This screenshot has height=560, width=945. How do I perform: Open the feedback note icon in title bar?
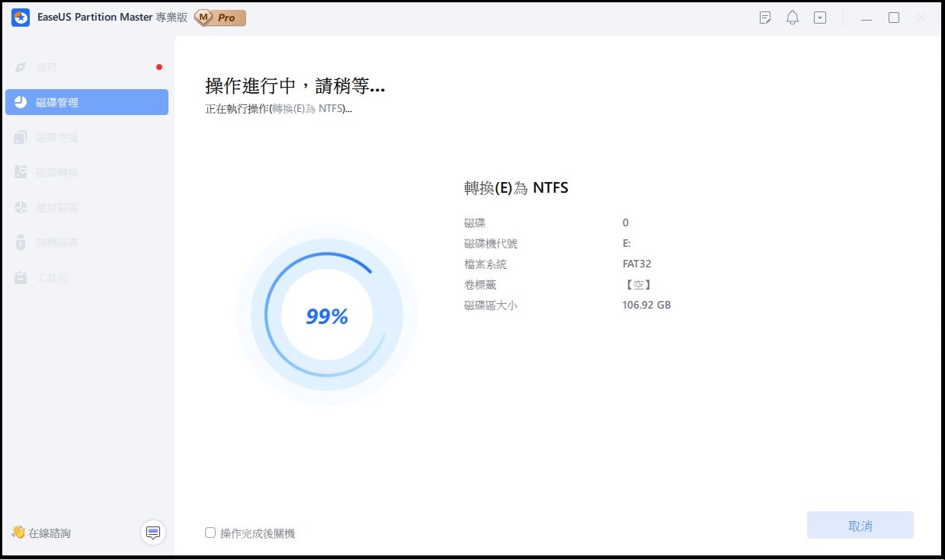[766, 18]
